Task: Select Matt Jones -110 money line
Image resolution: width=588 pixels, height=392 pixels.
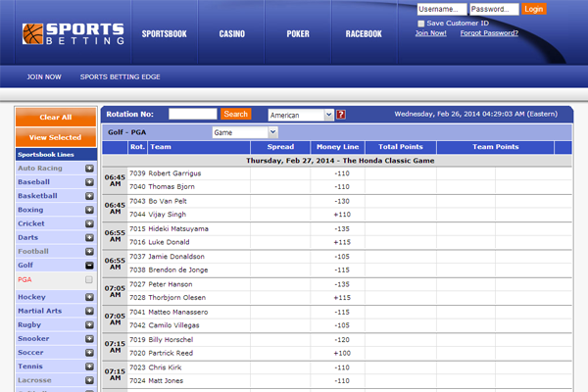Action: (x=342, y=381)
